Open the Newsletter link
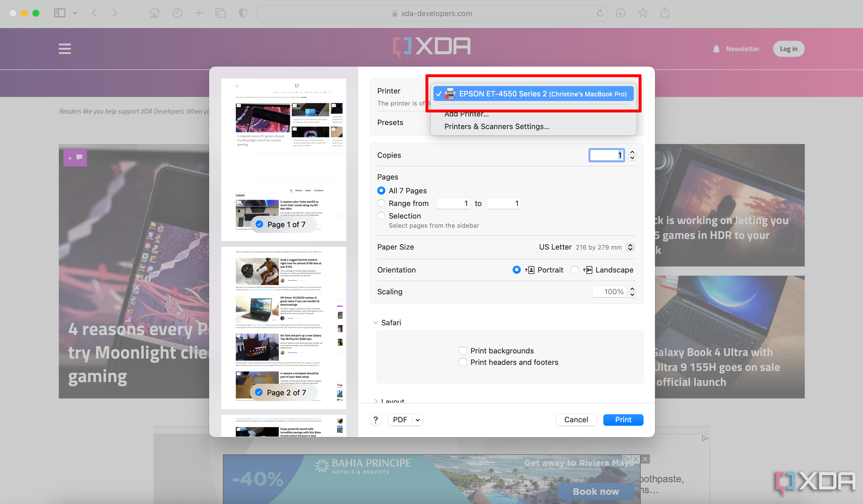The image size is (863, 504). click(x=743, y=49)
